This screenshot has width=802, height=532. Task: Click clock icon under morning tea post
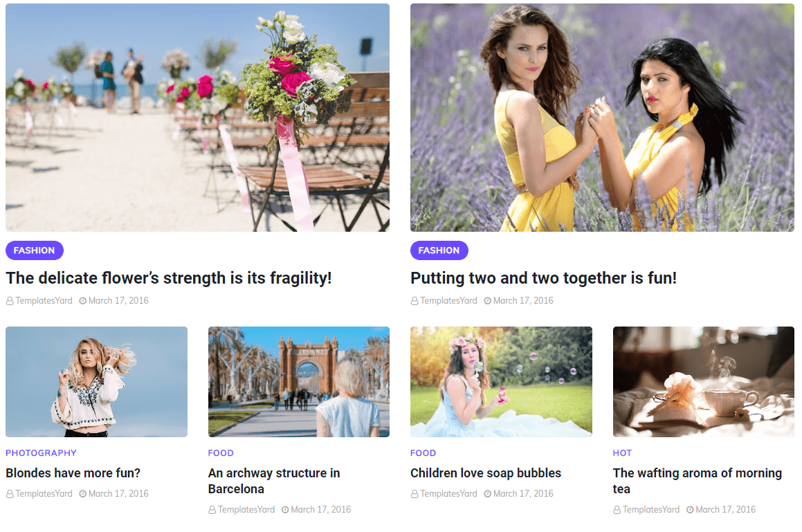point(690,510)
